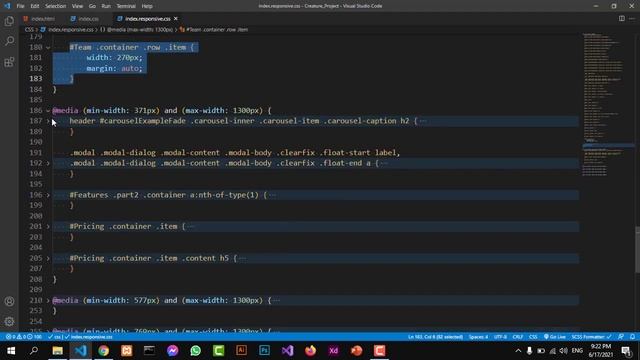The image size is (640, 360).
Task: Open the View menu
Action: [x=77, y=6]
